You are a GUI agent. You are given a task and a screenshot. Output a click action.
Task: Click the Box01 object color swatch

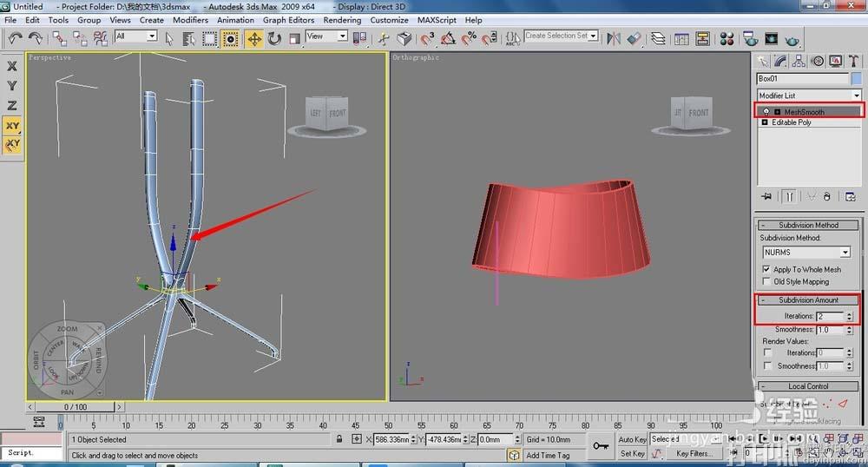856,78
